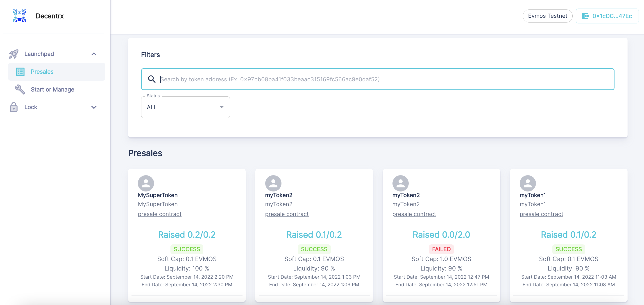
Task: Click MySuperToken avatar icon
Action: point(146,183)
